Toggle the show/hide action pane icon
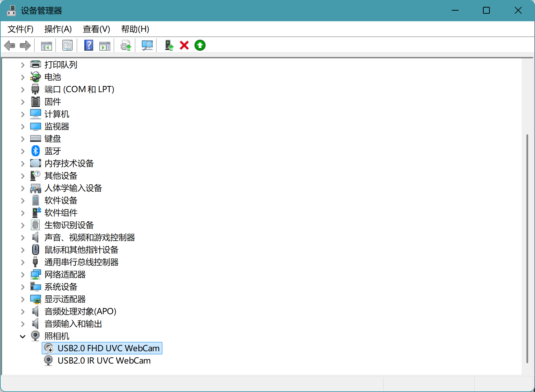The image size is (535, 392). 105,45
